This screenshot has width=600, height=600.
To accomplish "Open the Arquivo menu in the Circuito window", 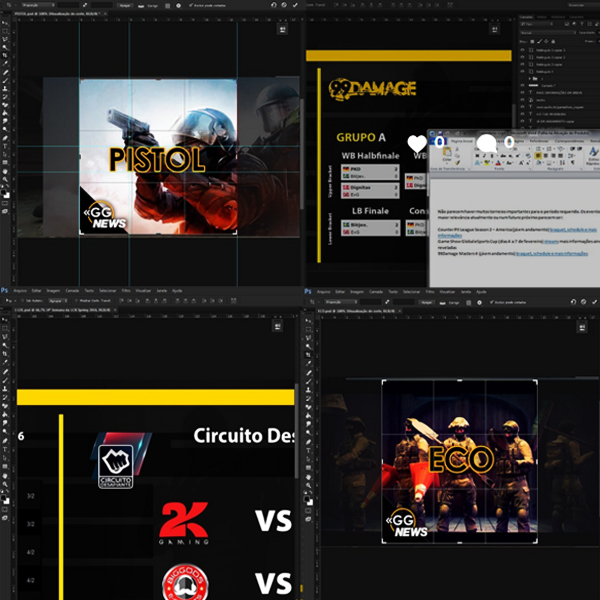I will click(20, 291).
